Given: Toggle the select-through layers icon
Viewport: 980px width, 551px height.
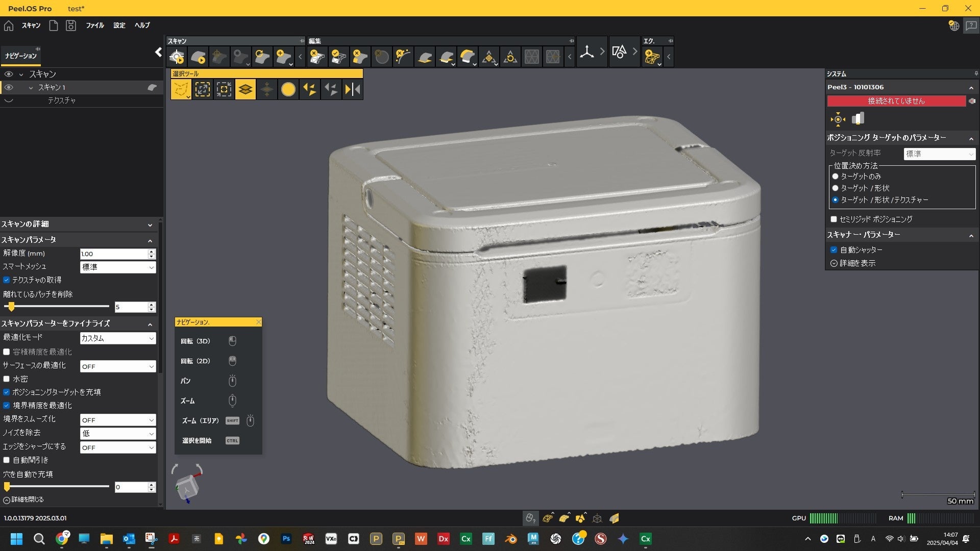Looking at the screenshot, I should [245, 89].
